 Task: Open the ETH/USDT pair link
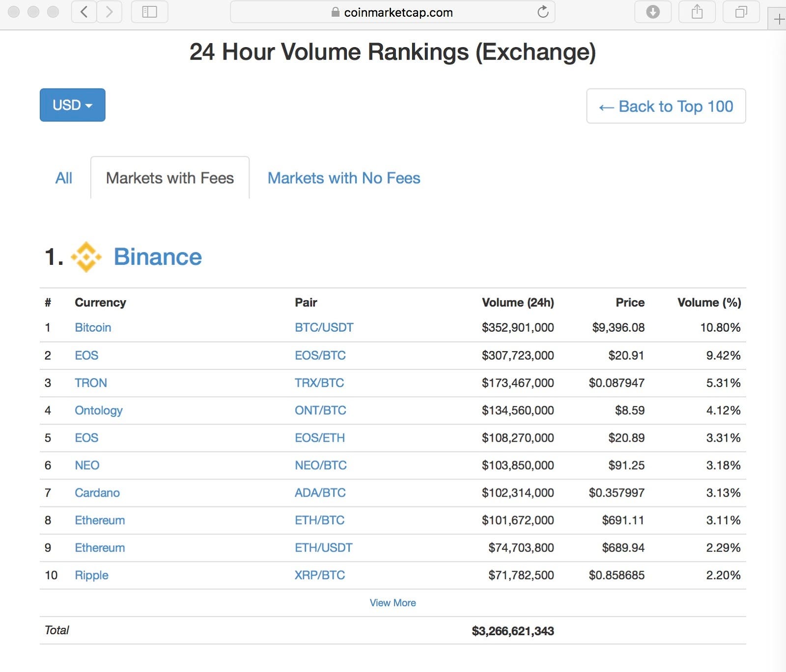point(324,548)
